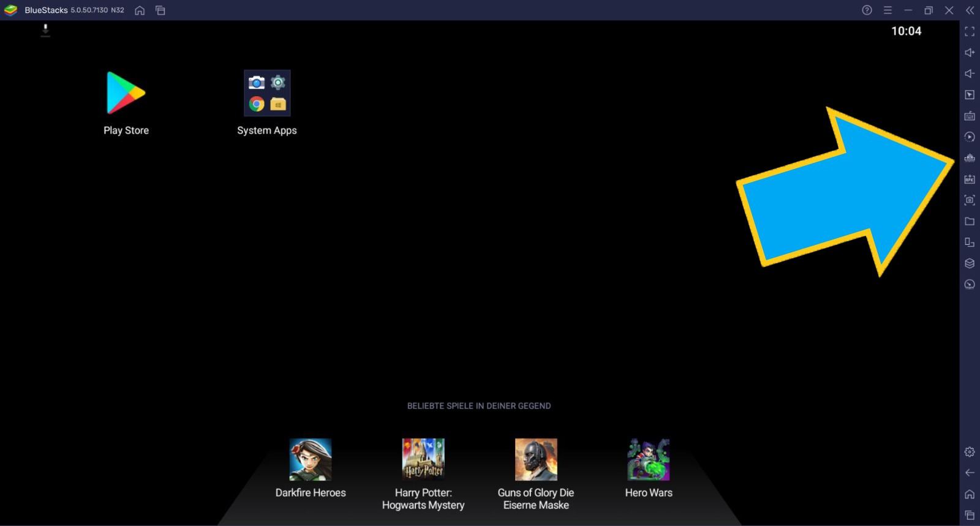Show recent apps via sidebar icon
The height and width of the screenshot is (526, 980).
pos(970,515)
